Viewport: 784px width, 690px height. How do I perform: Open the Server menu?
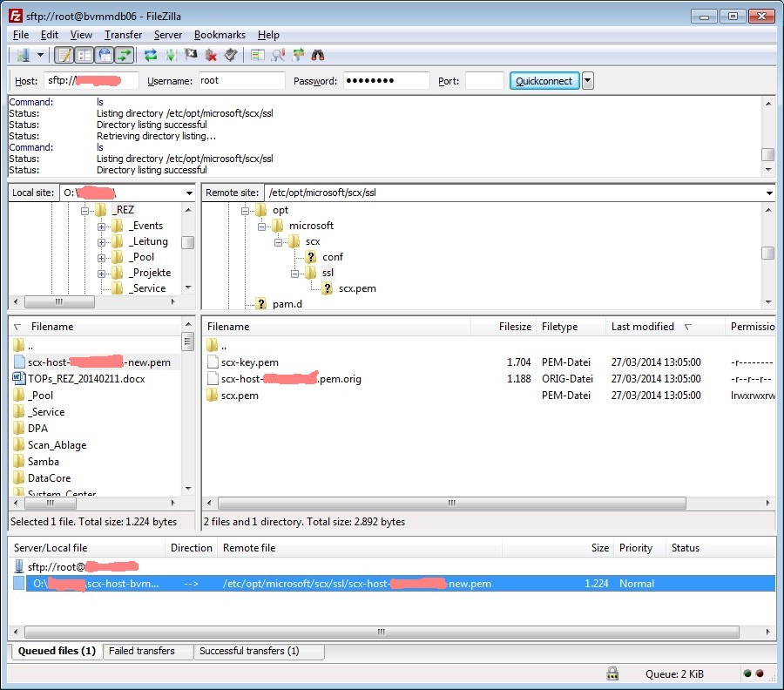coord(168,35)
